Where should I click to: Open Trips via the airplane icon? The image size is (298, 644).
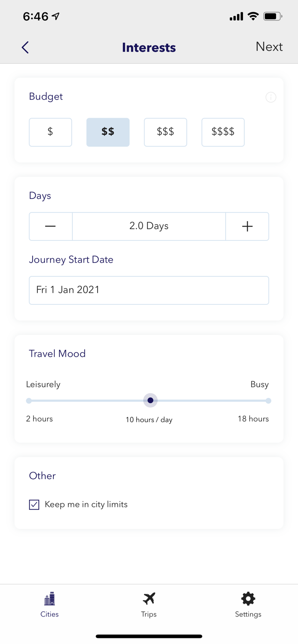(149, 598)
